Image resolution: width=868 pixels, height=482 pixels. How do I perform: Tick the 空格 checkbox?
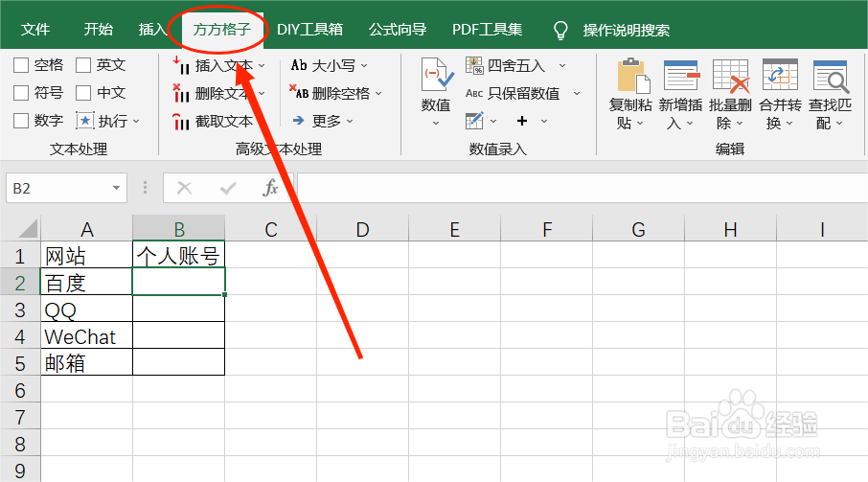[21, 65]
